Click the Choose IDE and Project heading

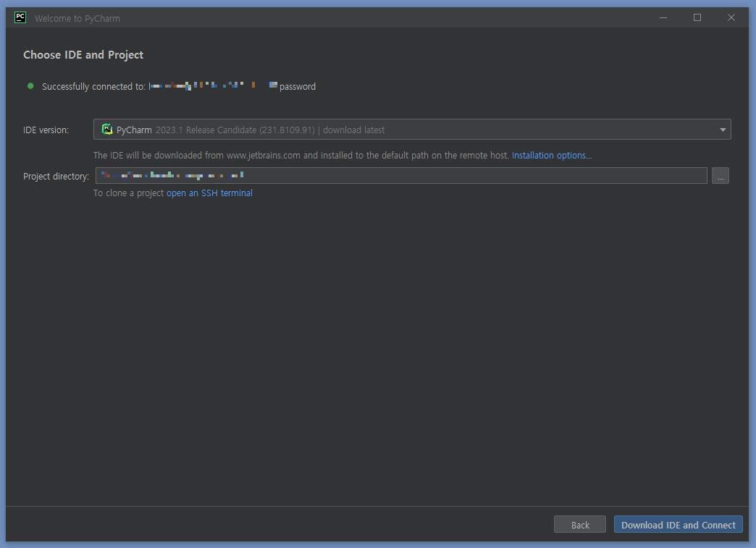83,55
